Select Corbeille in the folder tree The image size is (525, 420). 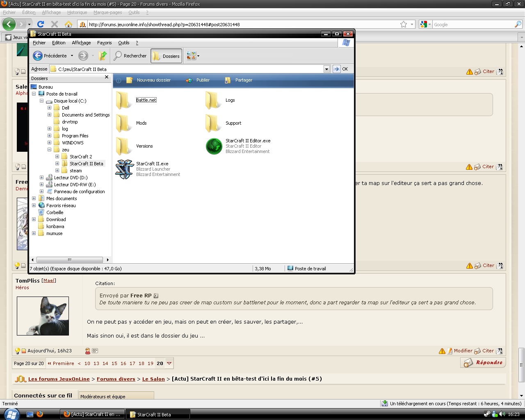pos(55,212)
